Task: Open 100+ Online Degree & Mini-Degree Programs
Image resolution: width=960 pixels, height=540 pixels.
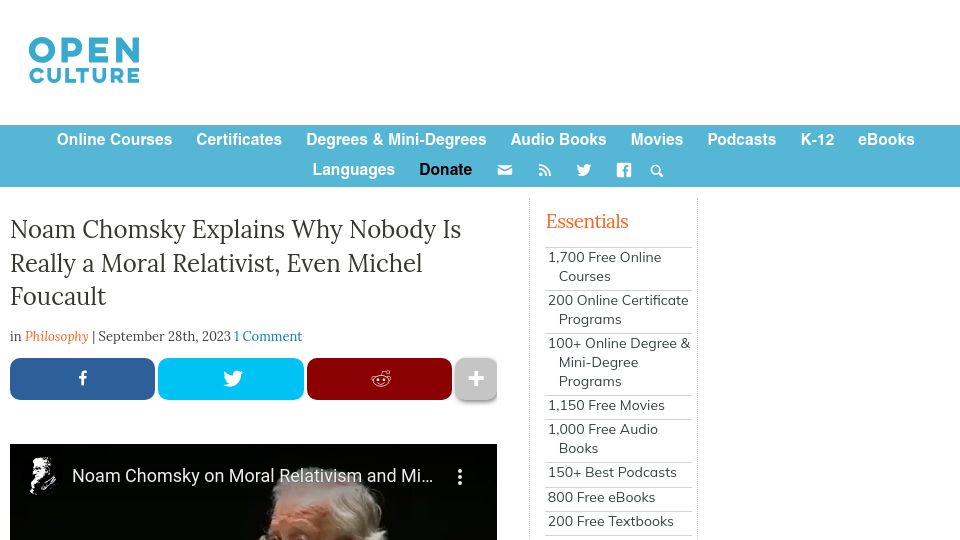Action: click(618, 362)
